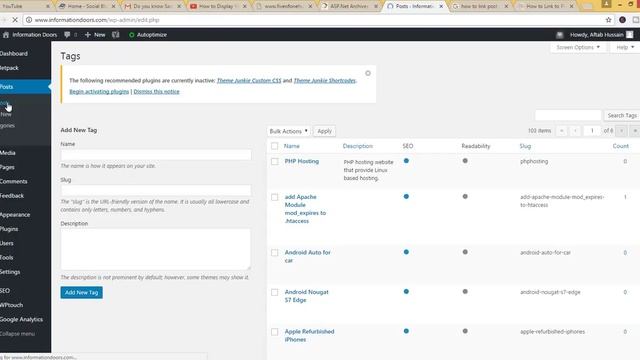This screenshot has height=360, width=640.
Task: Click the plus New admin bar item
Action: click(95, 35)
